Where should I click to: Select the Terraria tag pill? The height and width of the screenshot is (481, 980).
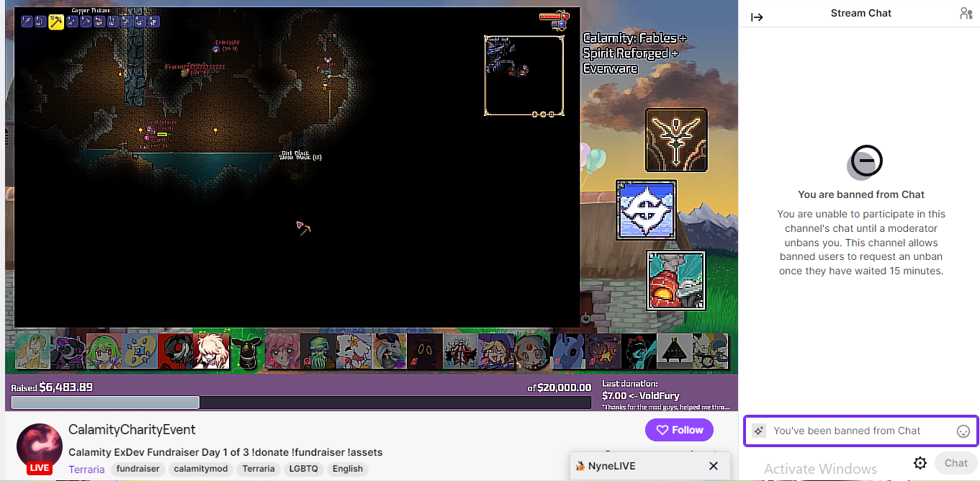click(259, 469)
